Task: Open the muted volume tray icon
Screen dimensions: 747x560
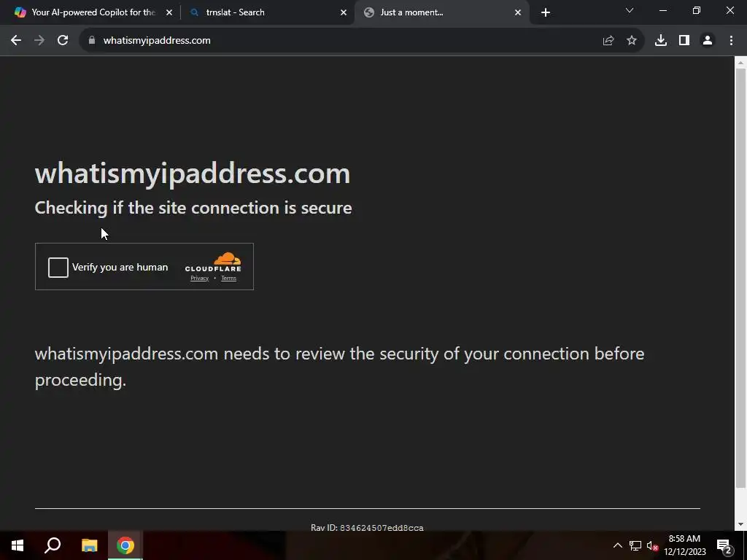Action: 652,545
